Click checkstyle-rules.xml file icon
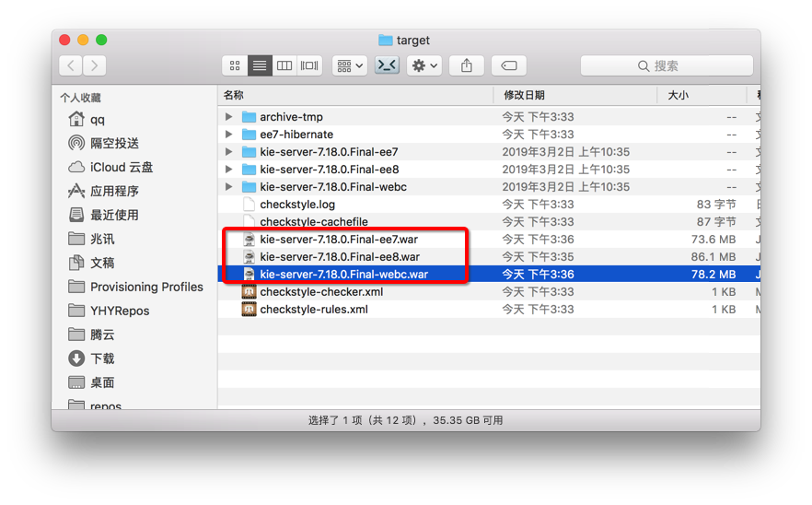 [x=249, y=310]
